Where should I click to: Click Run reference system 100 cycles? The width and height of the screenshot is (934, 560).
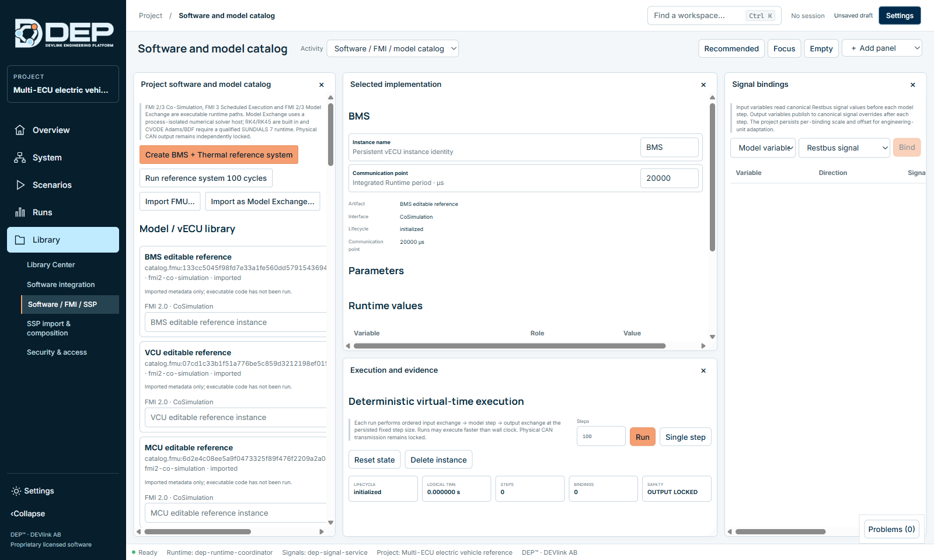[206, 178]
